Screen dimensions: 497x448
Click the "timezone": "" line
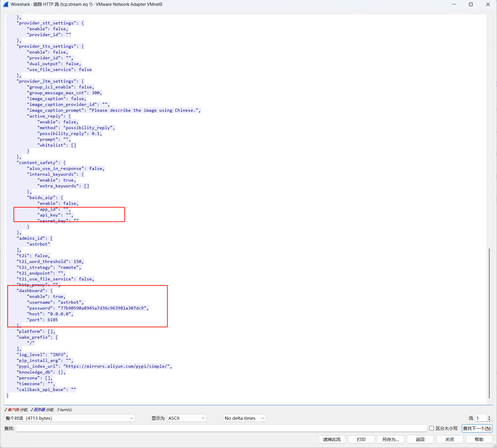36,384
